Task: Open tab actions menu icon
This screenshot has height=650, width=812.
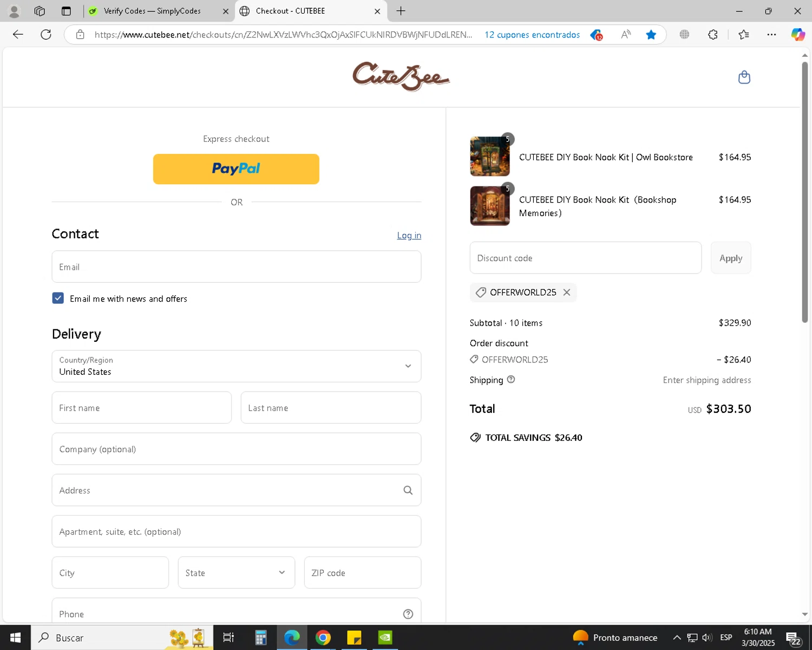Action: tap(66, 11)
